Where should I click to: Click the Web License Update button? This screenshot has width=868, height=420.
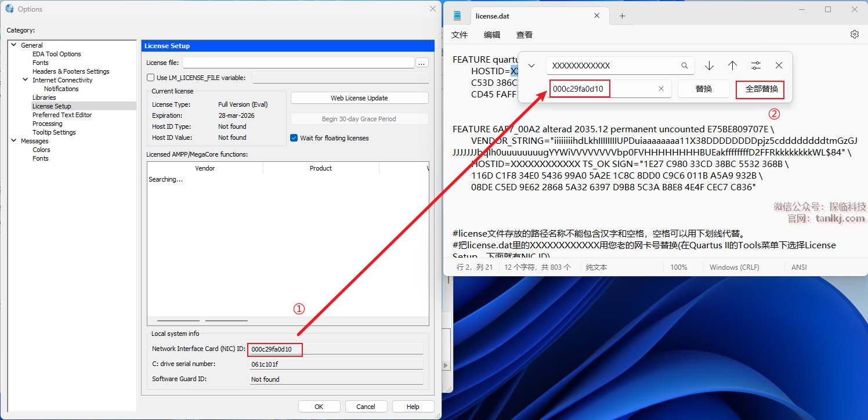(359, 98)
